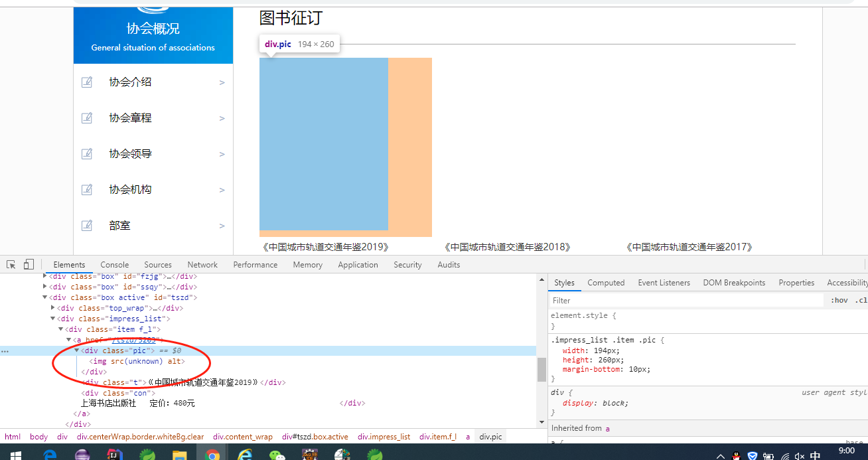The width and height of the screenshot is (868, 460).
Task: Switch to the Computed styles tab
Action: (x=606, y=283)
